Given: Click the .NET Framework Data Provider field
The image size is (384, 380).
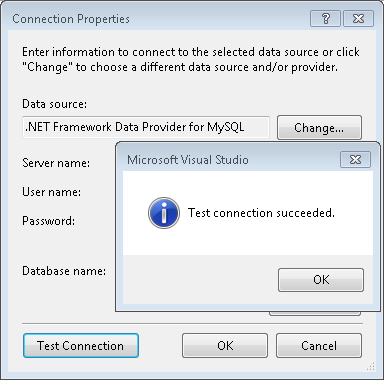Looking at the screenshot, I should coord(146,127).
